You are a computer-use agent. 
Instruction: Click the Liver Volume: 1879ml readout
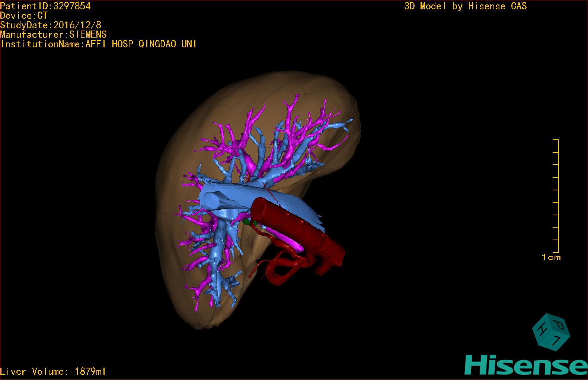(x=53, y=371)
